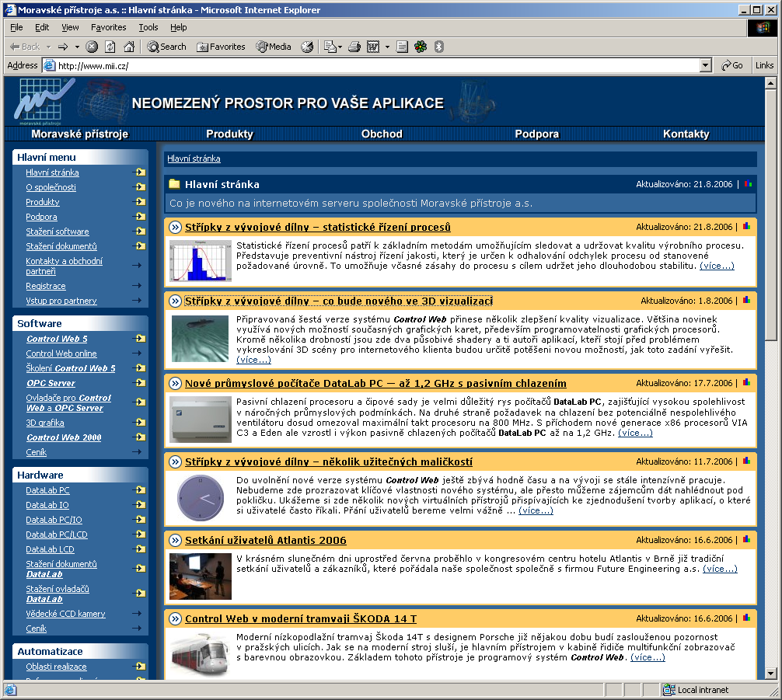The image size is (782, 700).
Task: Click arrow icon beside Setkání uživatelů Atlantis 2006
Action: coord(173,540)
